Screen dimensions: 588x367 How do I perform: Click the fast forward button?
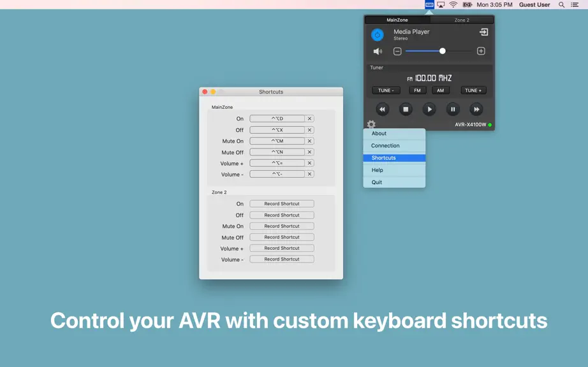coord(476,110)
